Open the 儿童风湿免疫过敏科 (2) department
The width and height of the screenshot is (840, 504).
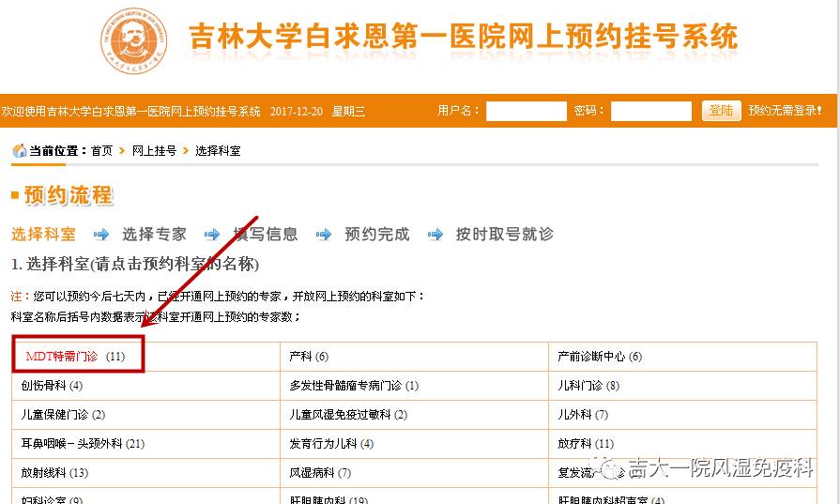click(348, 415)
